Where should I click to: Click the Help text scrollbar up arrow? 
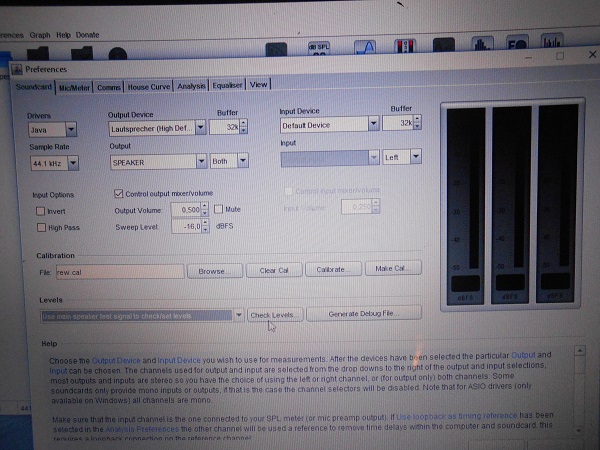(x=580, y=351)
